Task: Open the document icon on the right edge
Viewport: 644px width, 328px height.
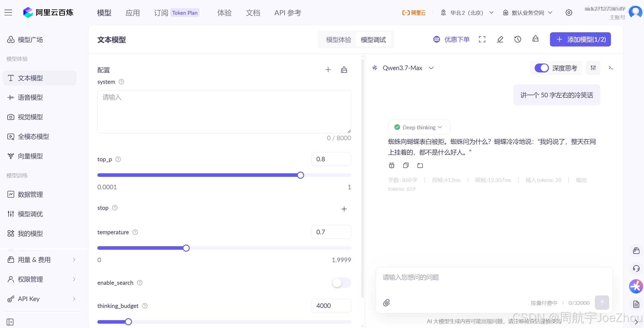Action: (x=636, y=304)
